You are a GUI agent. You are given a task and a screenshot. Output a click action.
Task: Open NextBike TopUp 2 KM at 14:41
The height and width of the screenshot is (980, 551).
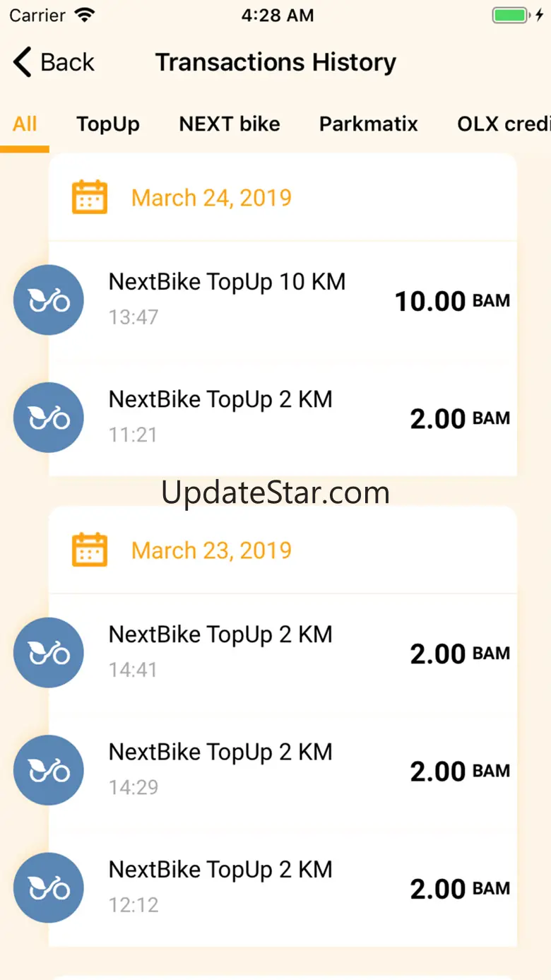tap(283, 653)
